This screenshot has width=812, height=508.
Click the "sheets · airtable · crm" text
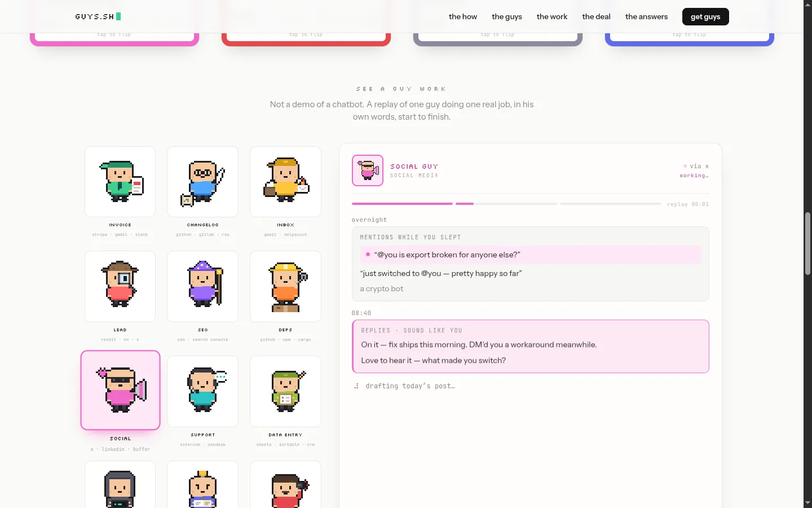(285, 445)
